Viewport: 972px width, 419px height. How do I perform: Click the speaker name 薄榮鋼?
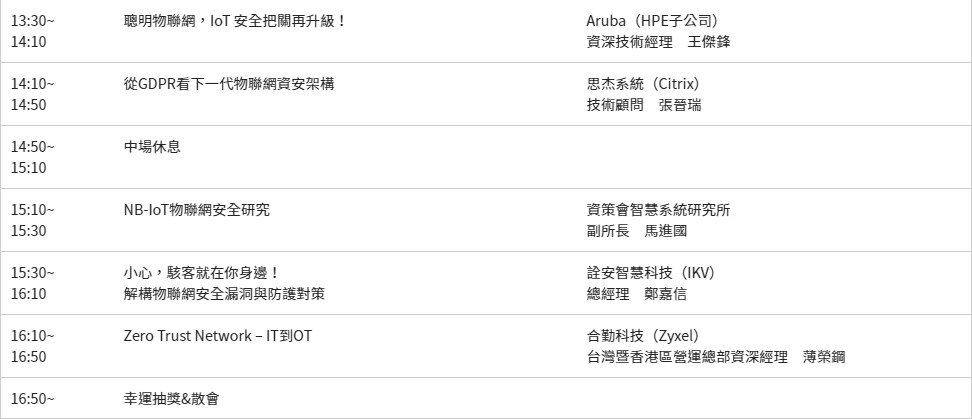823,357
